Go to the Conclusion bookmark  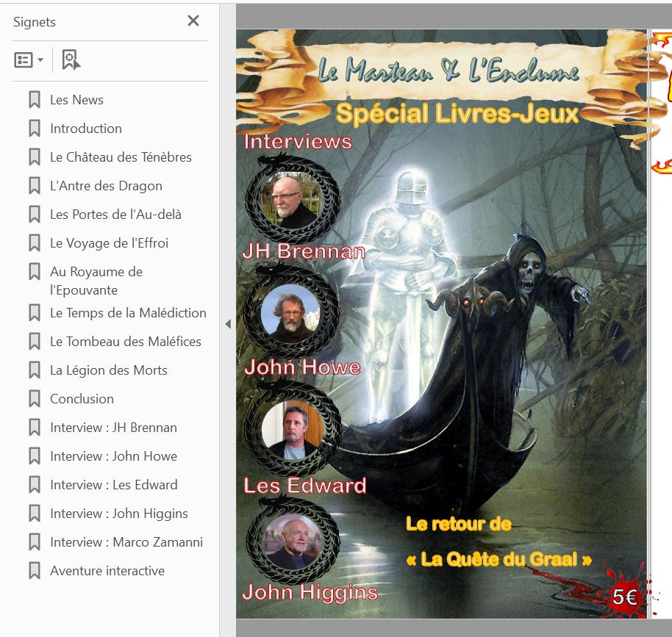pyautogui.click(x=82, y=399)
